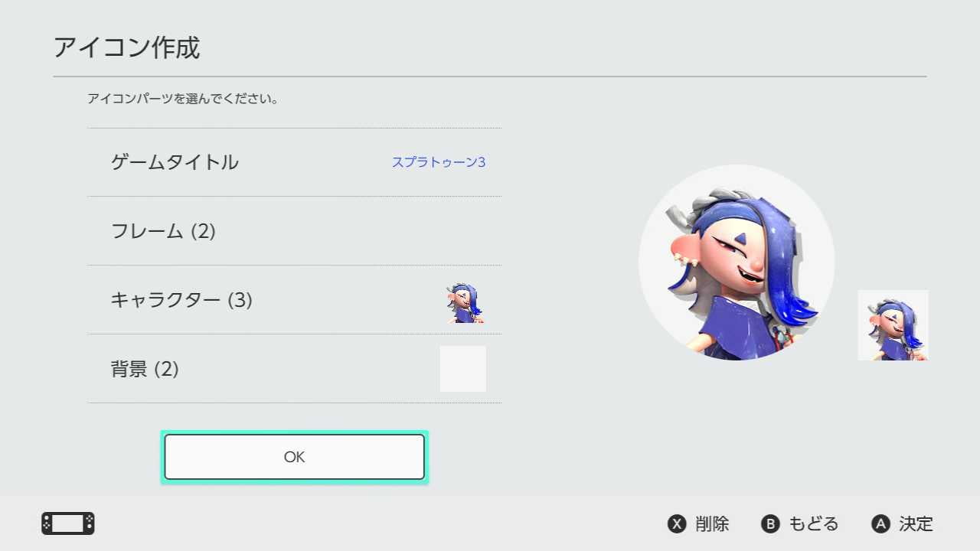Click the アイコン作成 page title
The image size is (980, 551).
[x=126, y=47]
